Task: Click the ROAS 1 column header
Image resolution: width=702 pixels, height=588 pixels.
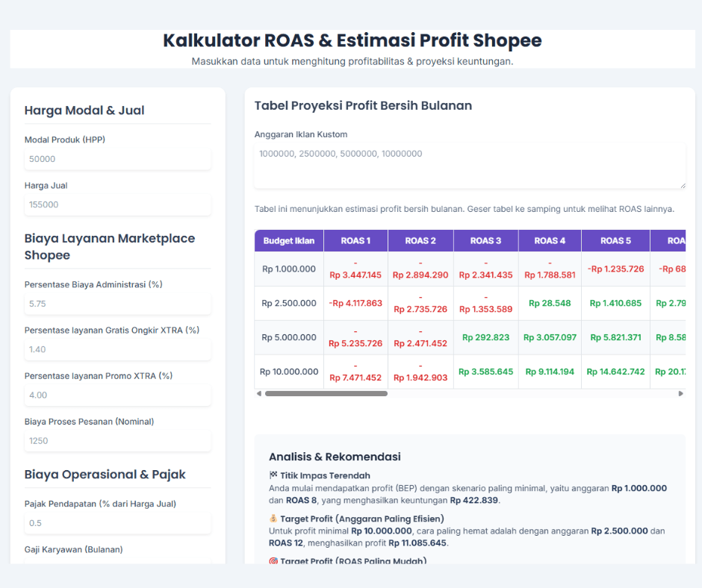Action: (355, 241)
